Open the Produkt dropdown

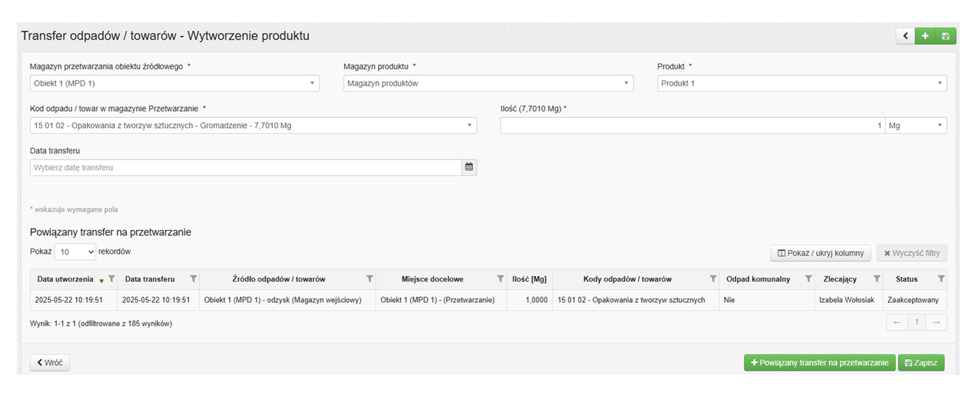(x=801, y=83)
